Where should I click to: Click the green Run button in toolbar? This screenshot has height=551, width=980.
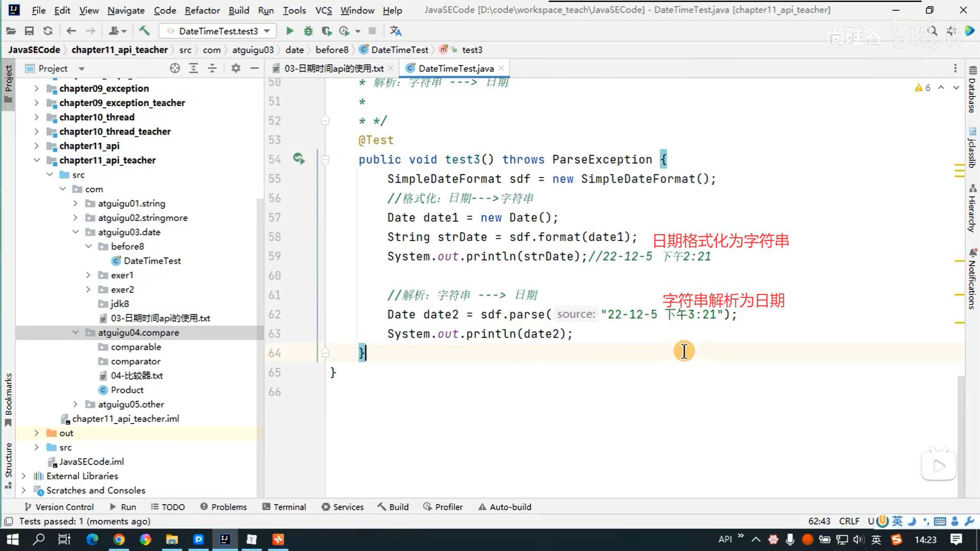pos(289,31)
